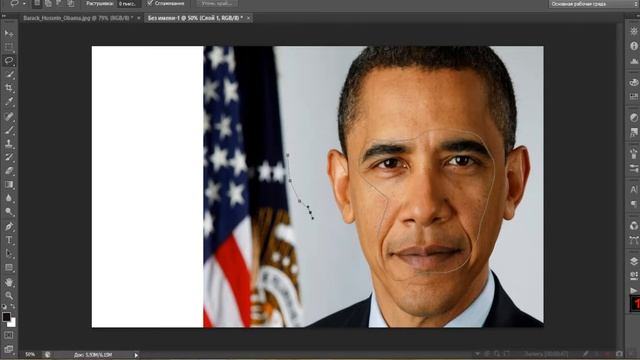Open the Paths panel icon
640x360 pixels.
point(633,240)
